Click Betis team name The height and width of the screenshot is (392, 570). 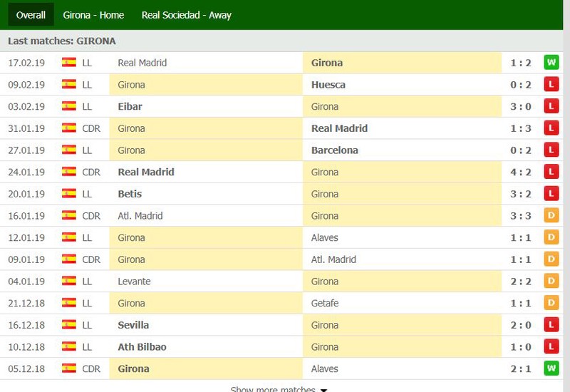pos(130,194)
